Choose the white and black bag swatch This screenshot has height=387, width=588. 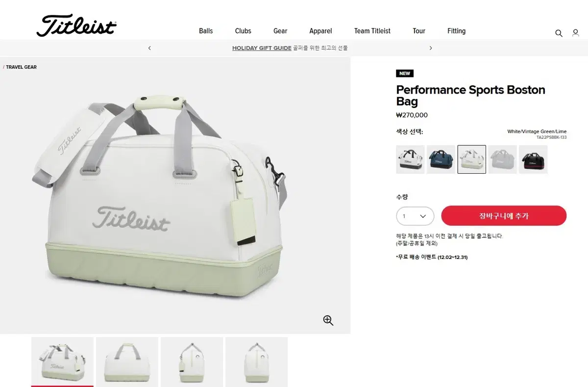point(410,159)
